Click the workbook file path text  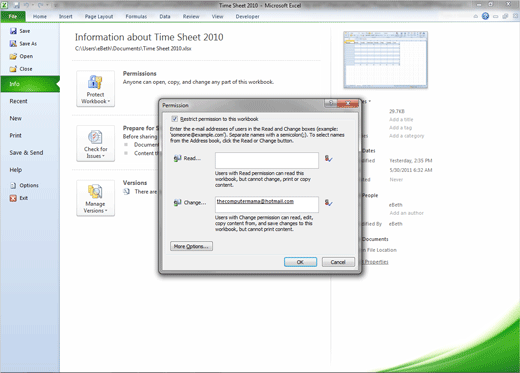pos(133,49)
